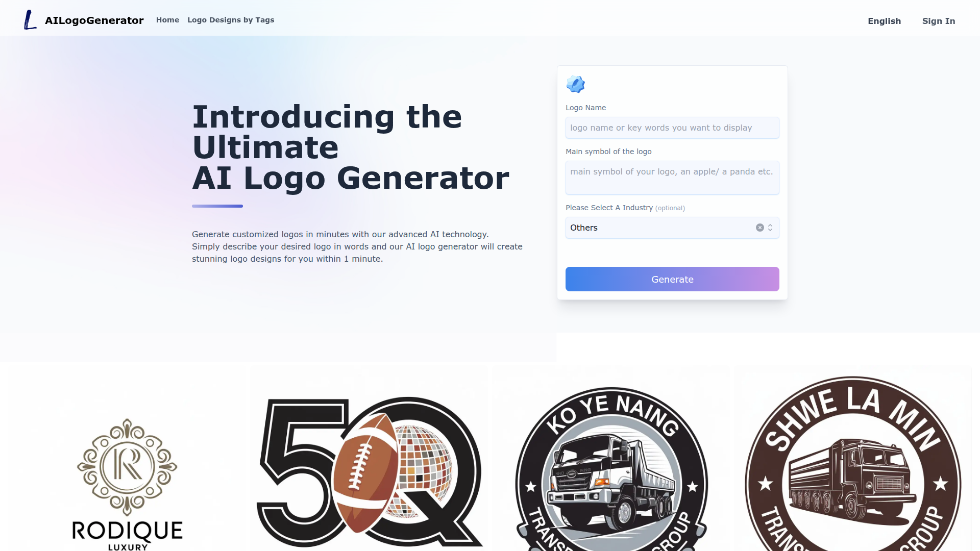
Task: Expand the industry dropdown arrows
Action: pos(770,228)
